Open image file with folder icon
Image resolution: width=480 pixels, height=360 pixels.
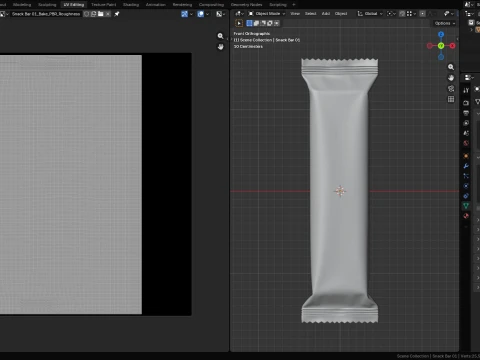point(101,14)
